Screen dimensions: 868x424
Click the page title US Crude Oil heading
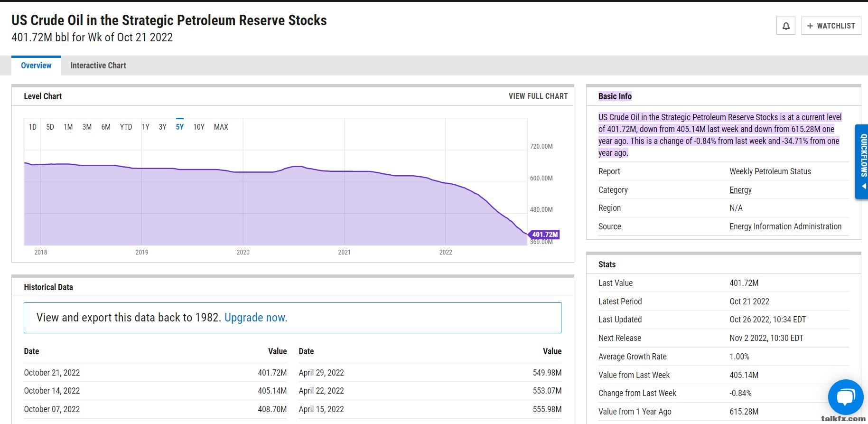click(x=169, y=20)
